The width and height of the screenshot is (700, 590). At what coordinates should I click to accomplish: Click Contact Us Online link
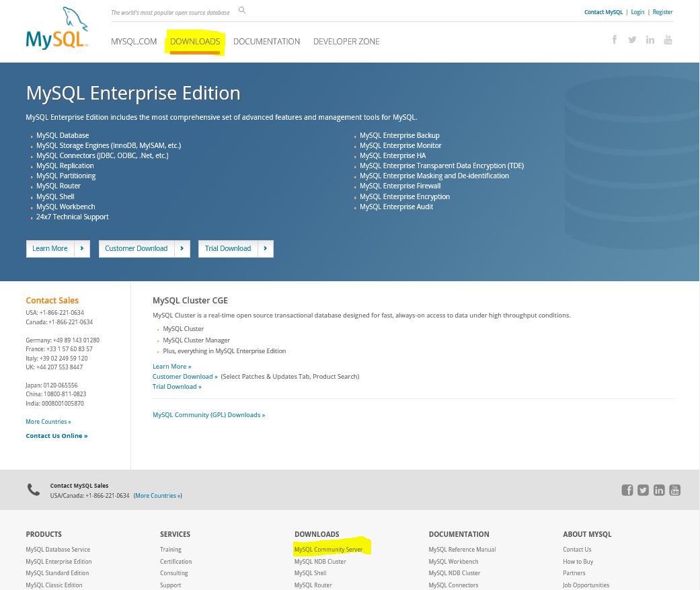tap(56, 436)
